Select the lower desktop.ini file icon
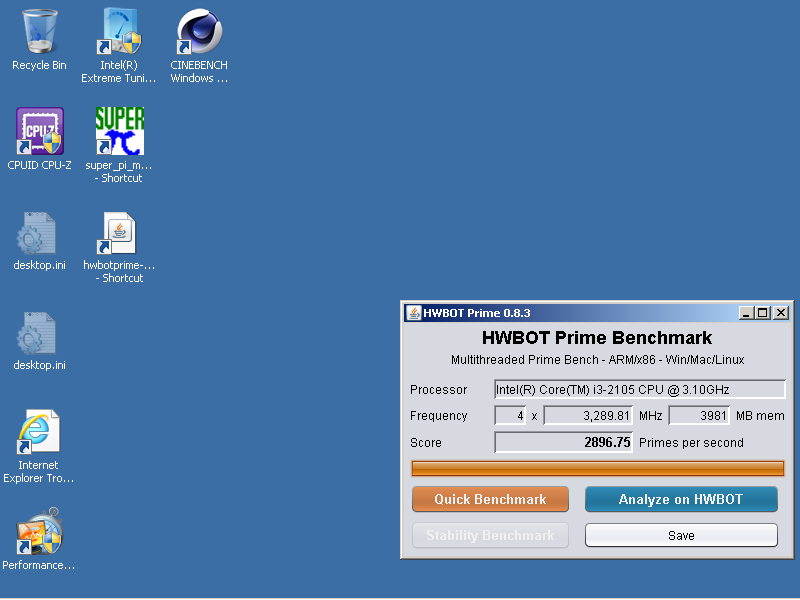Viewport: 800px width, 600px height. click(37, 333)
